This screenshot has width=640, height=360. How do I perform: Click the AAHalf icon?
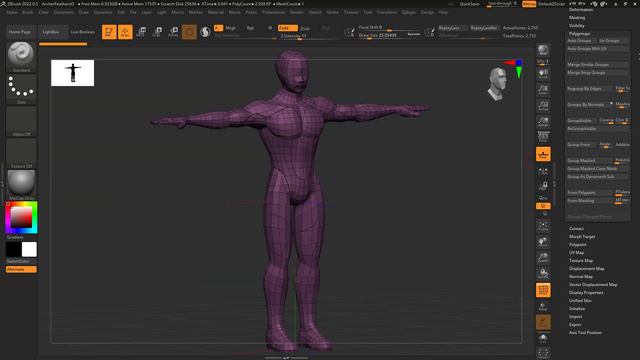tap(543, 122)
